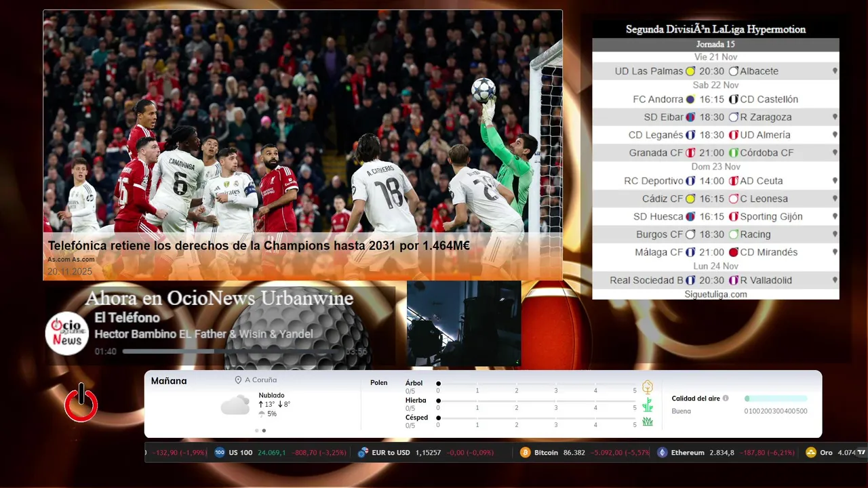Click the dark webcam video thumbnail
868x488 pixels.
point(464,324)
